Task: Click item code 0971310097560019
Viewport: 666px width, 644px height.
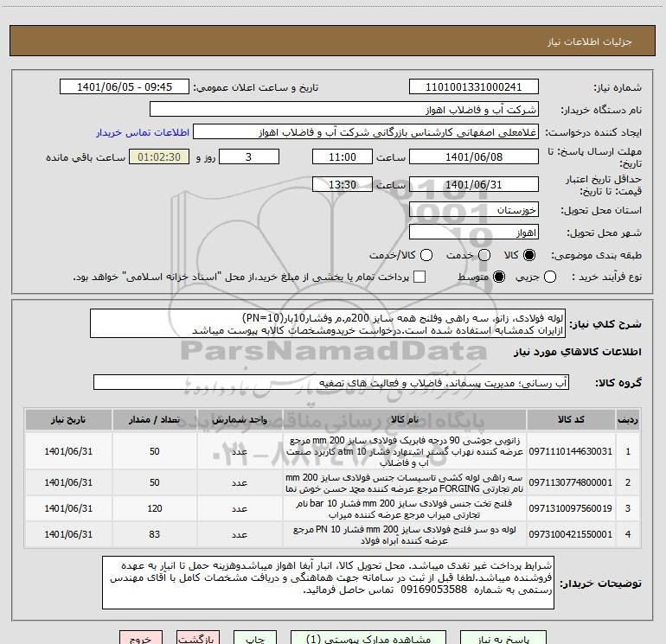Action: tap(571, 508)
